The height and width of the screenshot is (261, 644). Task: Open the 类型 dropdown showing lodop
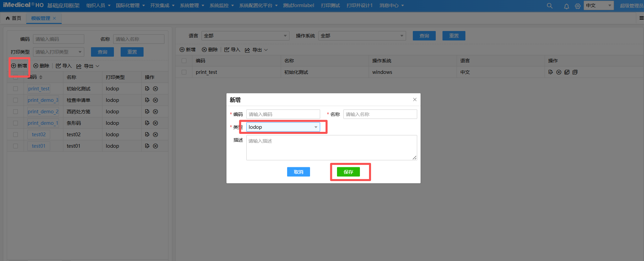coord(283,127)
